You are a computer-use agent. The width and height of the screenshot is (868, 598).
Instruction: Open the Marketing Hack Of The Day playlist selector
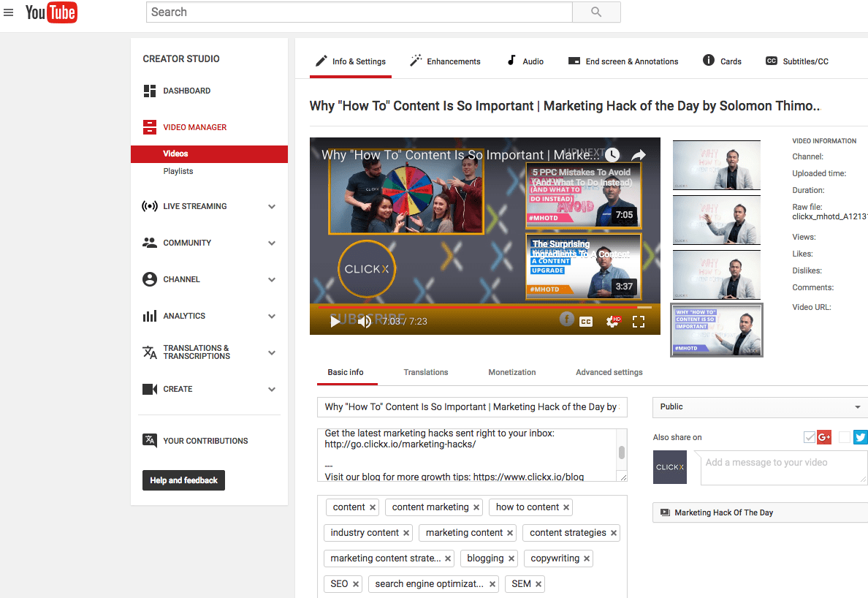tap(760, 512)
